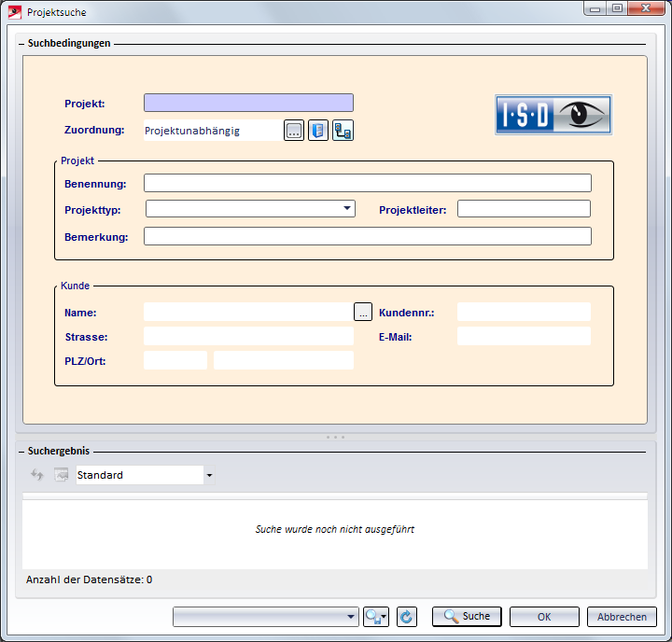Focus the purple Projekt input field
Viewport: 672px width, 642px height.
pyautogui.click(x=248, y=104)
